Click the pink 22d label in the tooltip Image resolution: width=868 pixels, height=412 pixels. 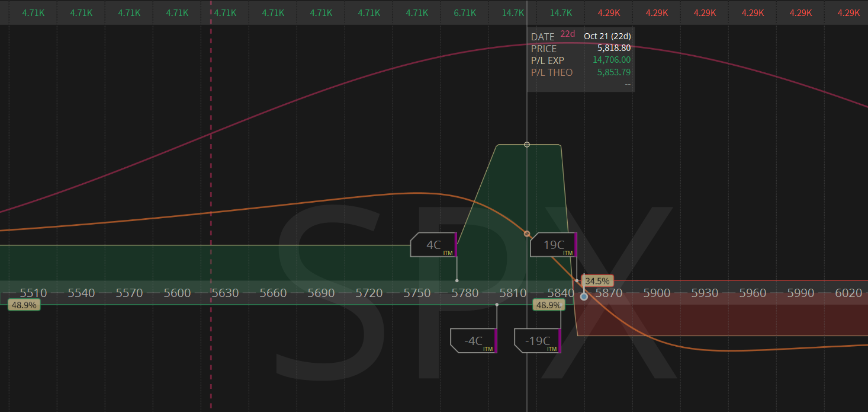point(568,34)
